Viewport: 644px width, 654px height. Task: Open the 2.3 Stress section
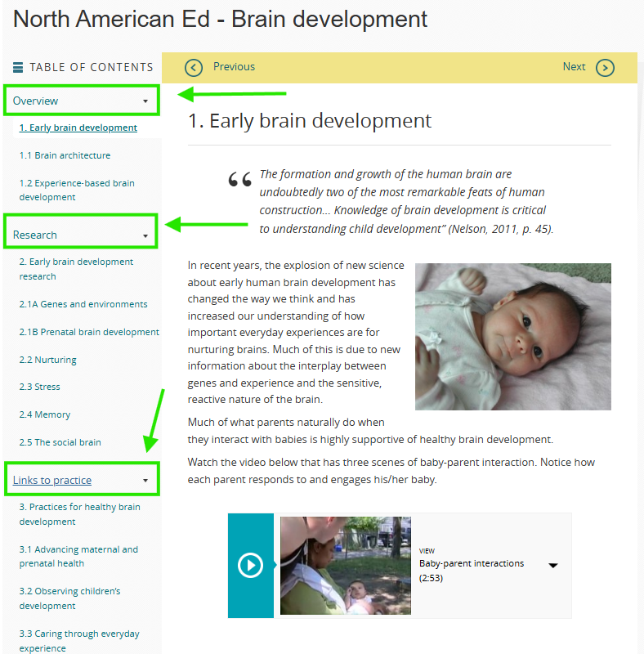(x=39, y=387)
